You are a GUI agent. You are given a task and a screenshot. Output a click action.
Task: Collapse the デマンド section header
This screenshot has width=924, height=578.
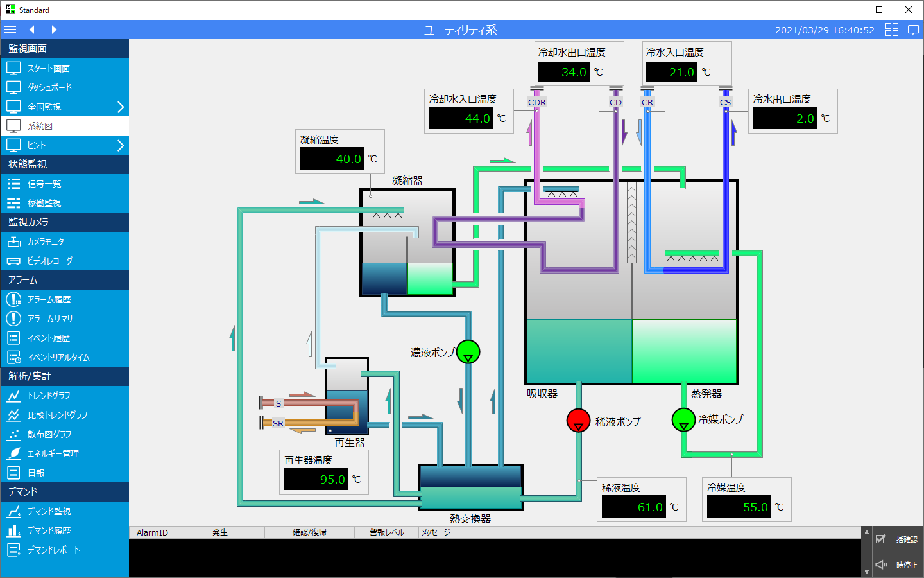[x=64, y=492]
